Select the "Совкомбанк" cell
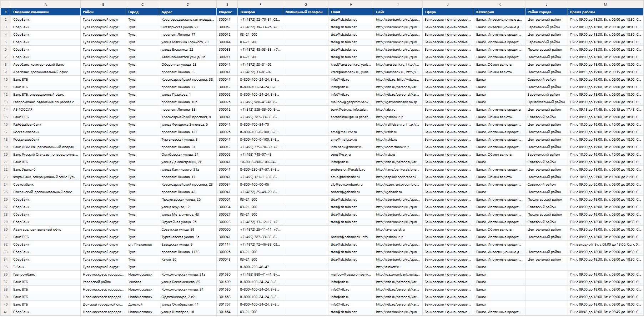This screenshot has height=322, width=644. tap(46, 185)
